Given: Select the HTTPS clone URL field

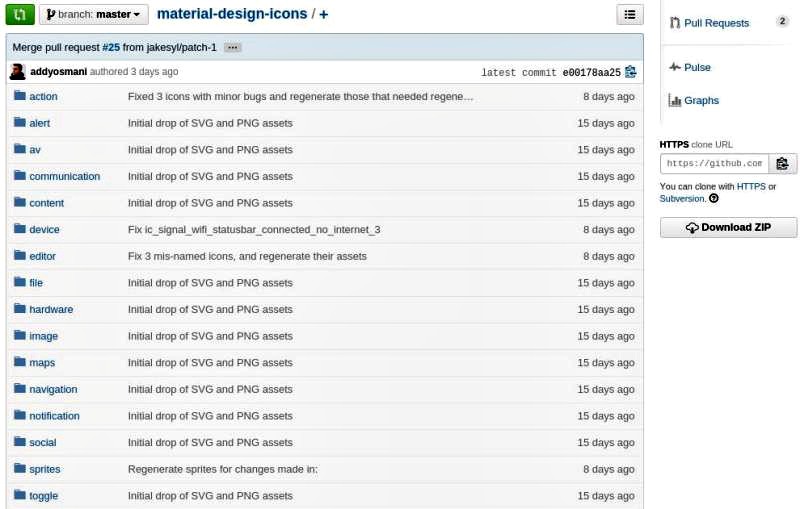Looking at the screenshot, I should (x=714, y=164).
